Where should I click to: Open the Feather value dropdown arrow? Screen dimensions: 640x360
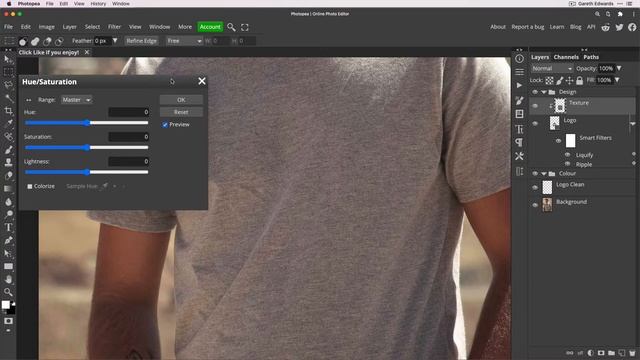[x=115, y=41]
